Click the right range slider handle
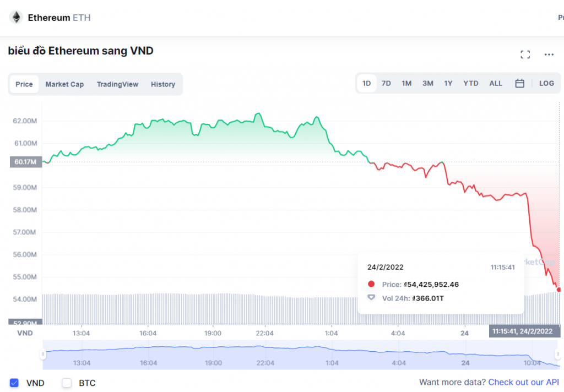The width and height of the screenshot is (564, 392). (x=557, y=354)
